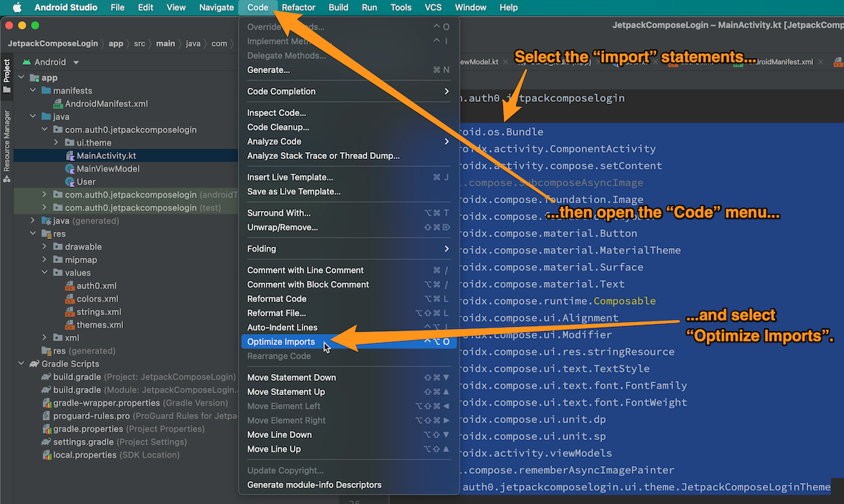Choose Generate... from the Code menu

[x=348, y=70]
